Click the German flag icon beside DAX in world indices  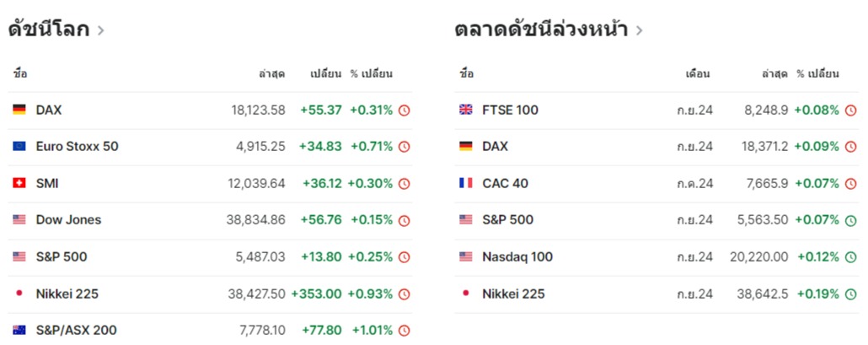point(19,110)
